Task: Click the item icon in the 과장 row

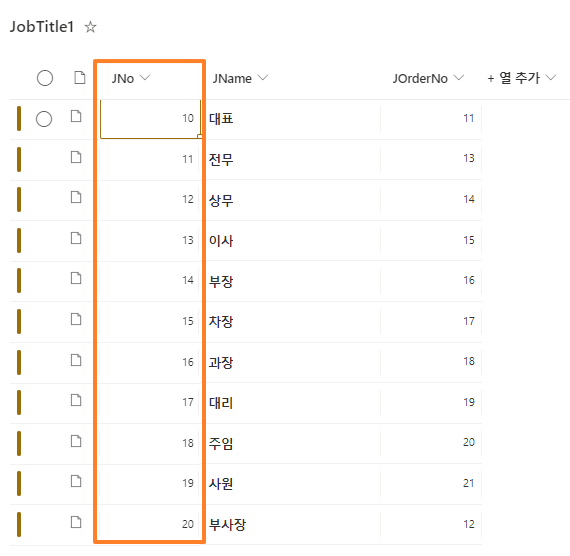Action: (x=76, y=360)
